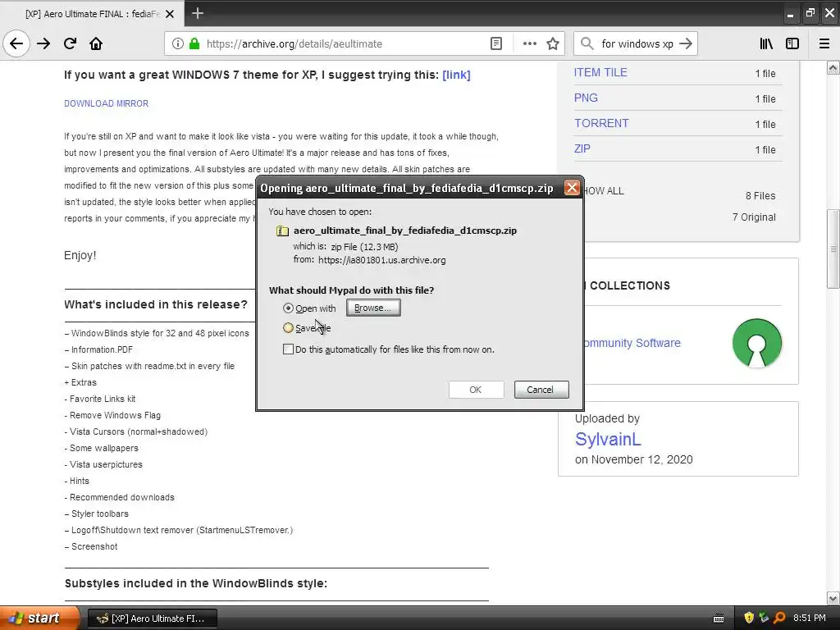
Task: Follow the [link] to Windows 7 theme
Action: click(x=456, y=75)
